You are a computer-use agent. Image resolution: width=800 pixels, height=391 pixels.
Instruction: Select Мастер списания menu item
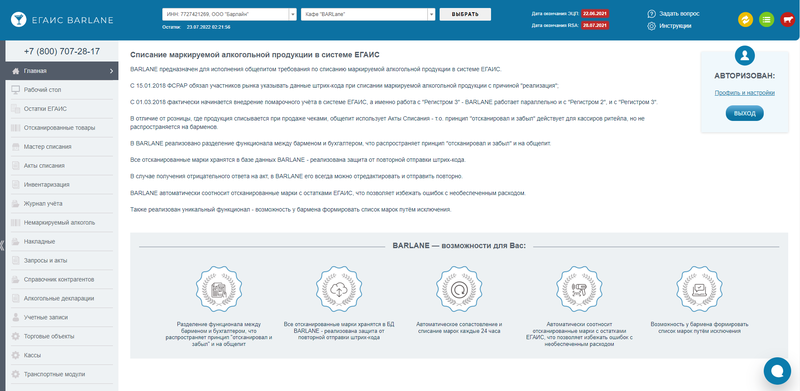(x=62, y=146)
